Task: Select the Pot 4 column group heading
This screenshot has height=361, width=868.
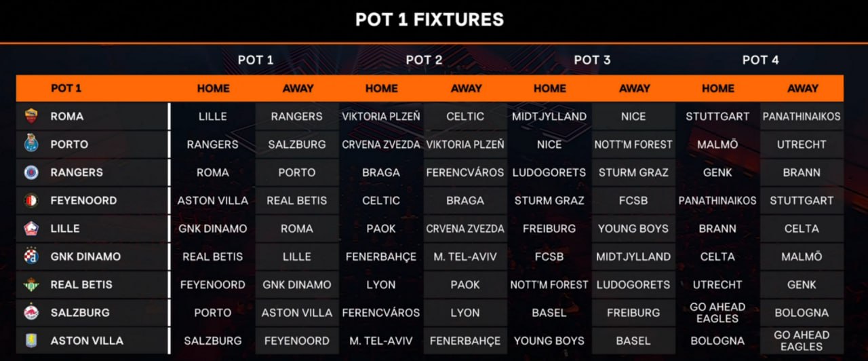Action: (x=760, y=60)
